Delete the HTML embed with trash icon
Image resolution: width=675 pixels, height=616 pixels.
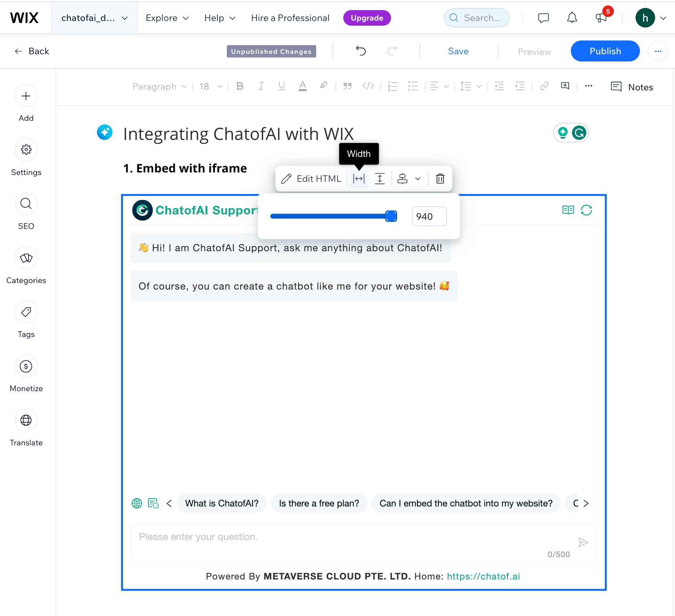coord(440,179)
